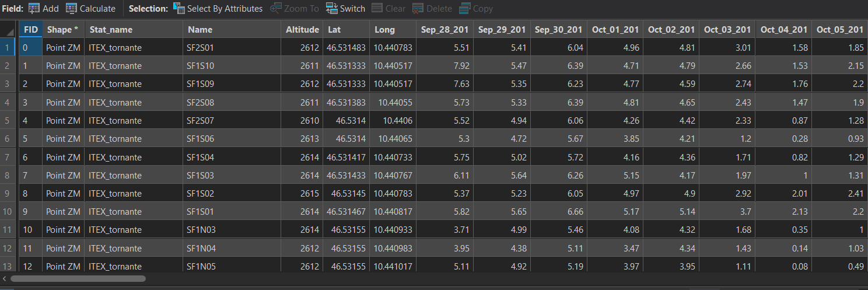Click the Clear selection icon

coord(377,9)
